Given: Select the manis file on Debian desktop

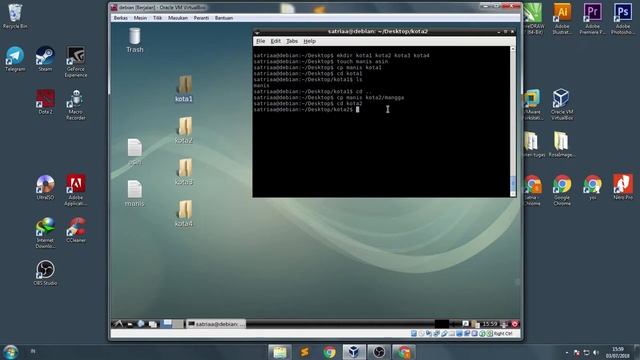Looking at the screenshot, I should pos(135,193).
